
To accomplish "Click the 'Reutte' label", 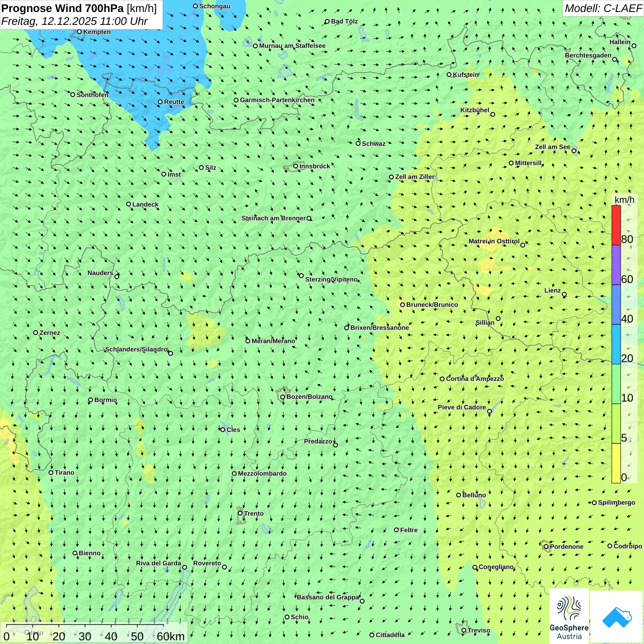I will 174,102.
